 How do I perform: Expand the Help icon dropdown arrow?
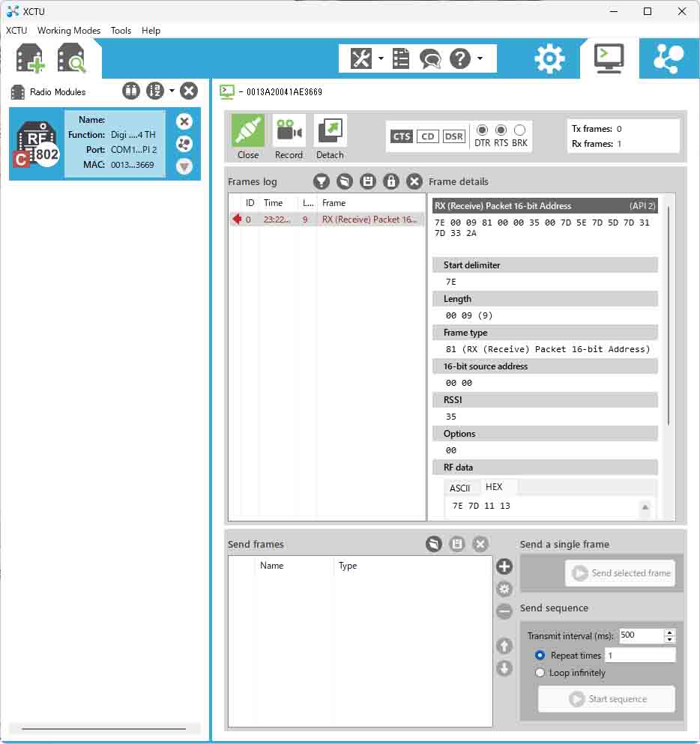click(x=480, y=59)
